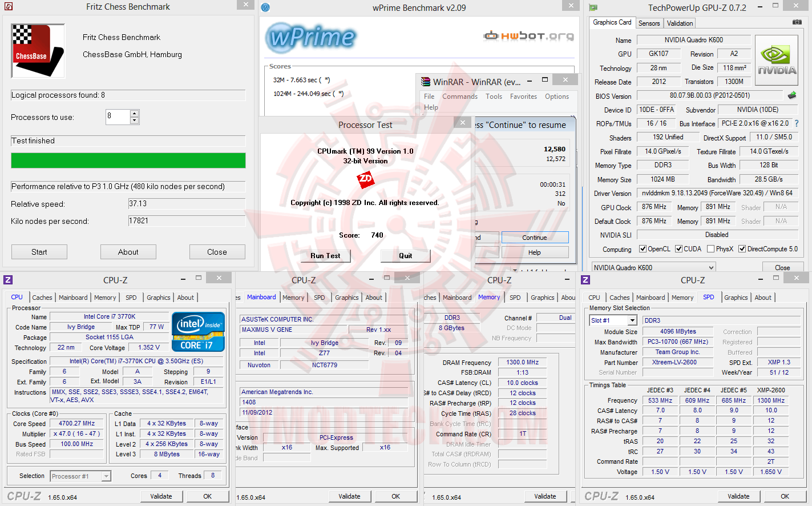Click the Fritz Chess Benchmark title icon
Screen dimensions: 812x506
[8, 7]
